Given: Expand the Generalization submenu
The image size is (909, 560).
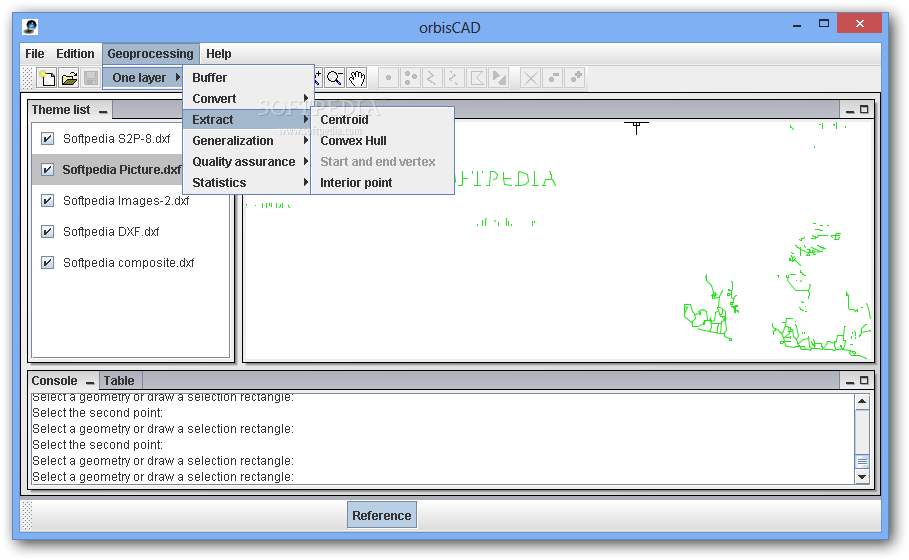Looking at the screenshot, I should [x=249, y=140].
